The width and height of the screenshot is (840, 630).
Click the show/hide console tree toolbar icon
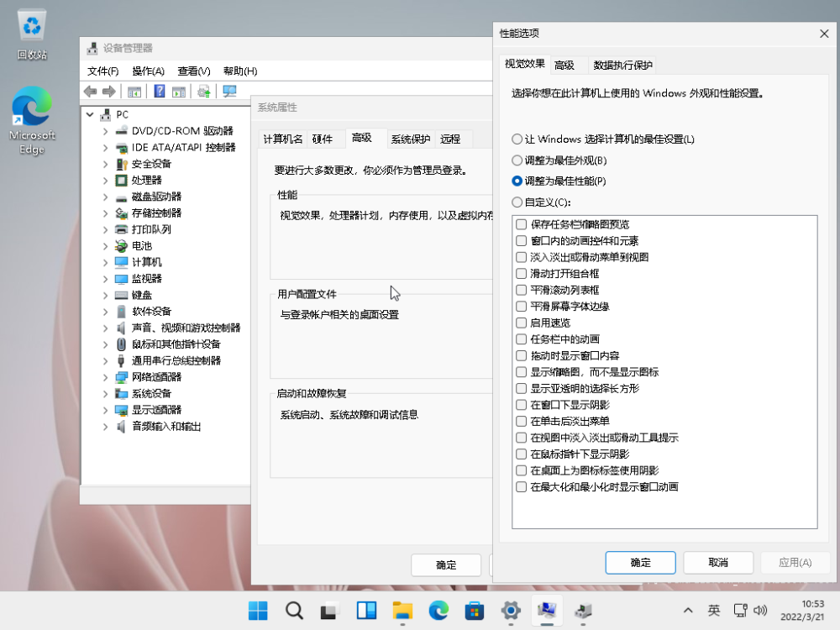point(134,92)
